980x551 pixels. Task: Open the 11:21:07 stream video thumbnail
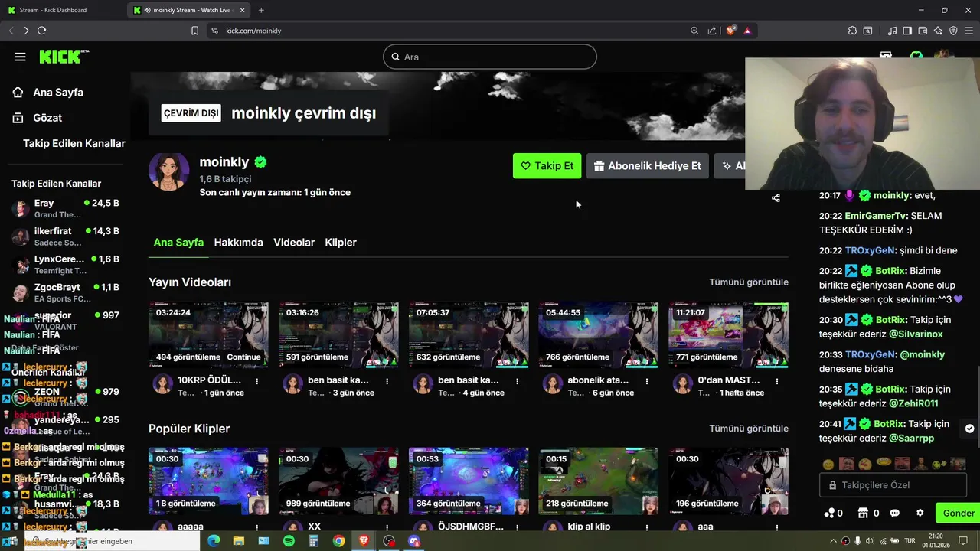click(x=728, y=335)
